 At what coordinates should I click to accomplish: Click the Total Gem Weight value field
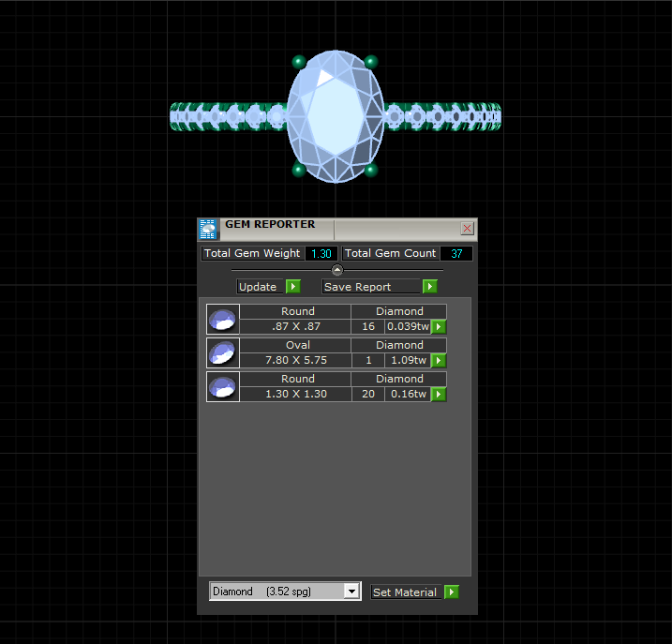321,253
